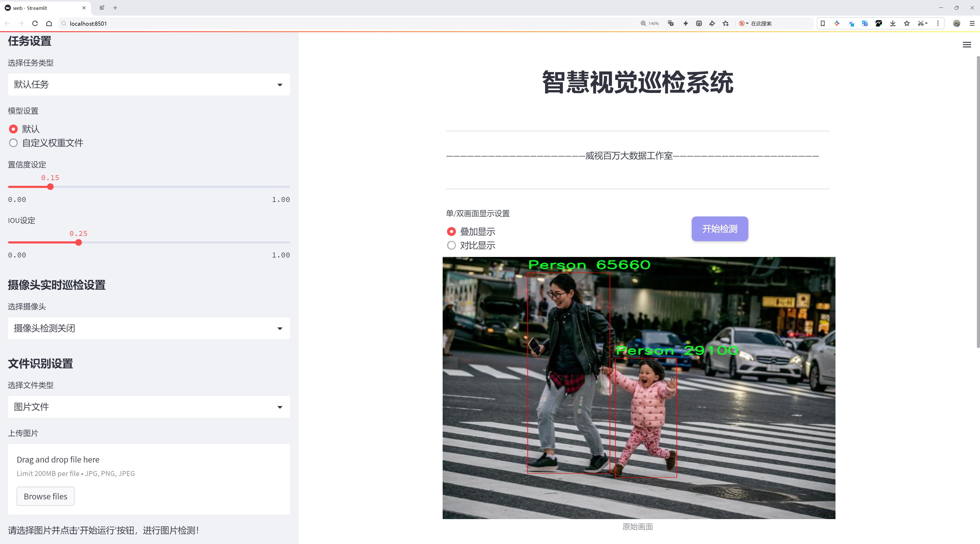
Task: Click the blue translate extension icon
Action: point(865,24)
